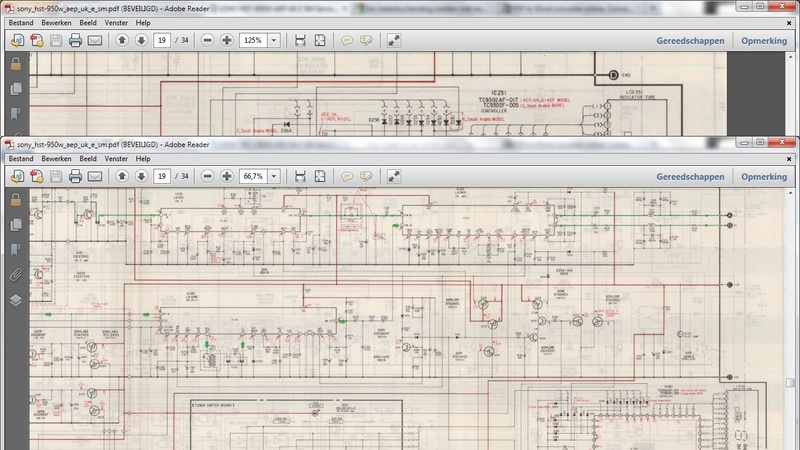Go to previous page in upper window
800x450 pixels.
point(122,41)
